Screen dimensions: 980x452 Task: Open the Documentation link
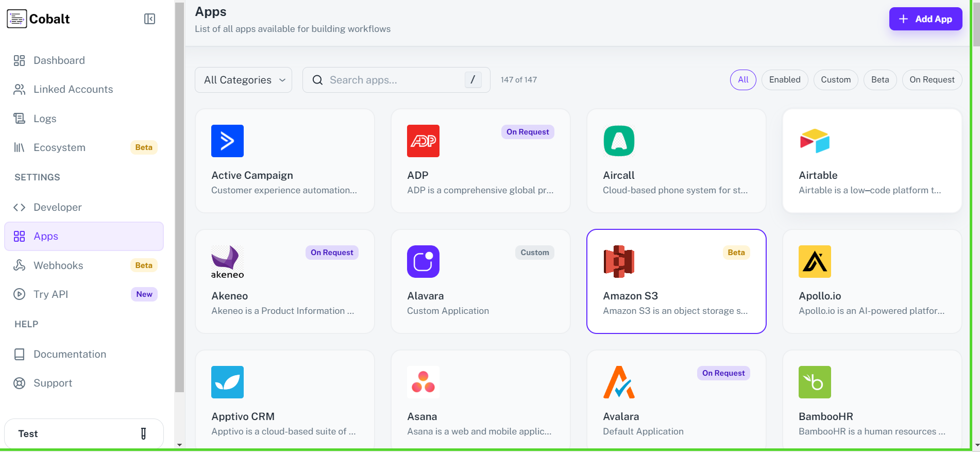pos(84,355)
